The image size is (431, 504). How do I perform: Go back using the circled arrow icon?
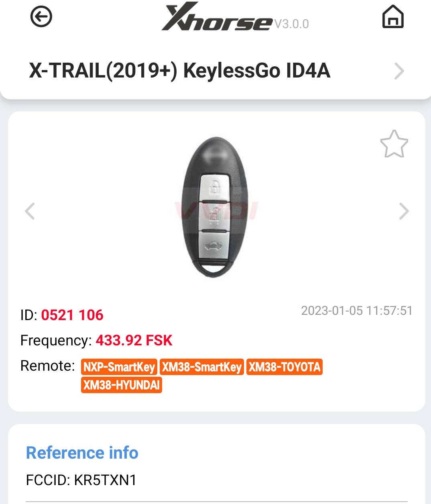41,16
